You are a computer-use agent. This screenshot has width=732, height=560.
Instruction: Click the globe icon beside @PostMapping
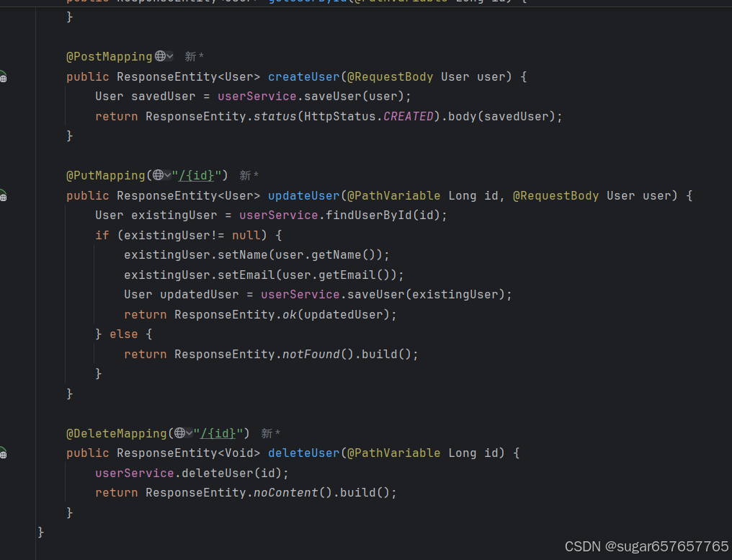160,56
